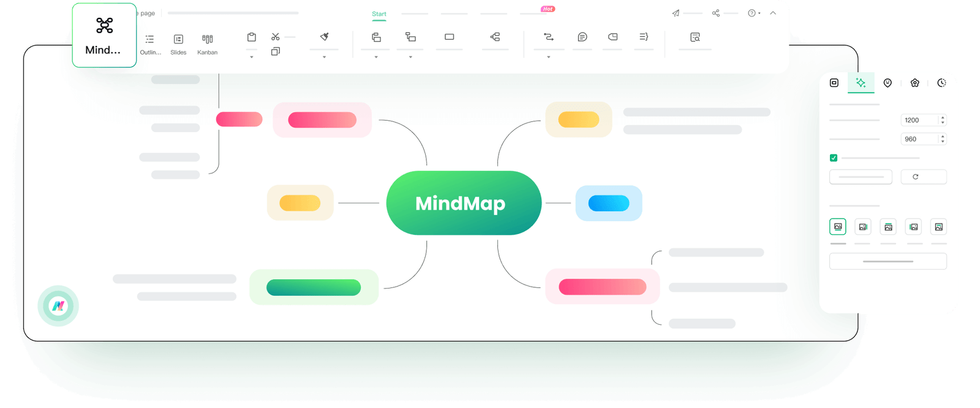Click the refresh button in side panel
980x408 pixels.
pyautogui.click(x=916, y=177)
